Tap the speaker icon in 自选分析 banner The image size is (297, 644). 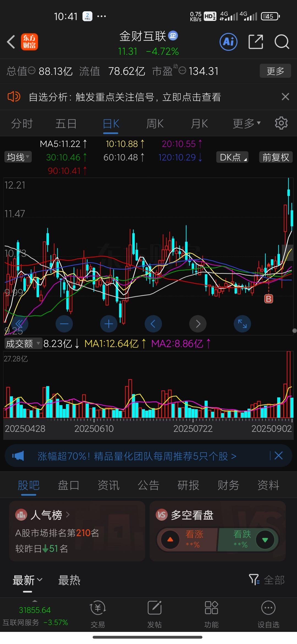(14, 97)
